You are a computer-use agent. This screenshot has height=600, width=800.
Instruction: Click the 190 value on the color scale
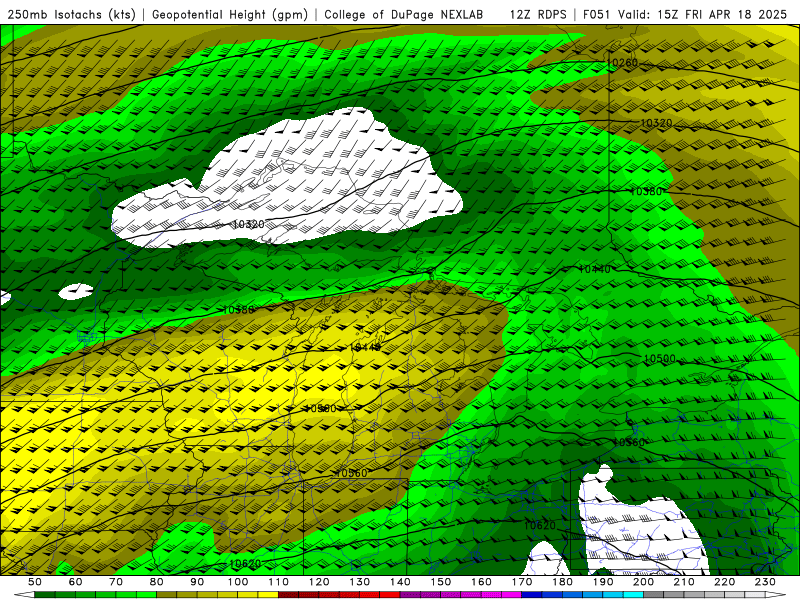click(x=603, y=582)
